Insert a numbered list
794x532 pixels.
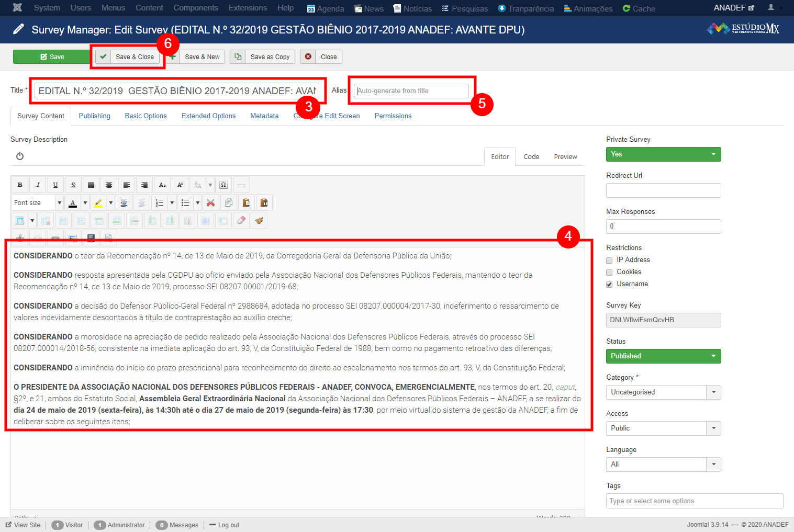(x=160, y=203)
